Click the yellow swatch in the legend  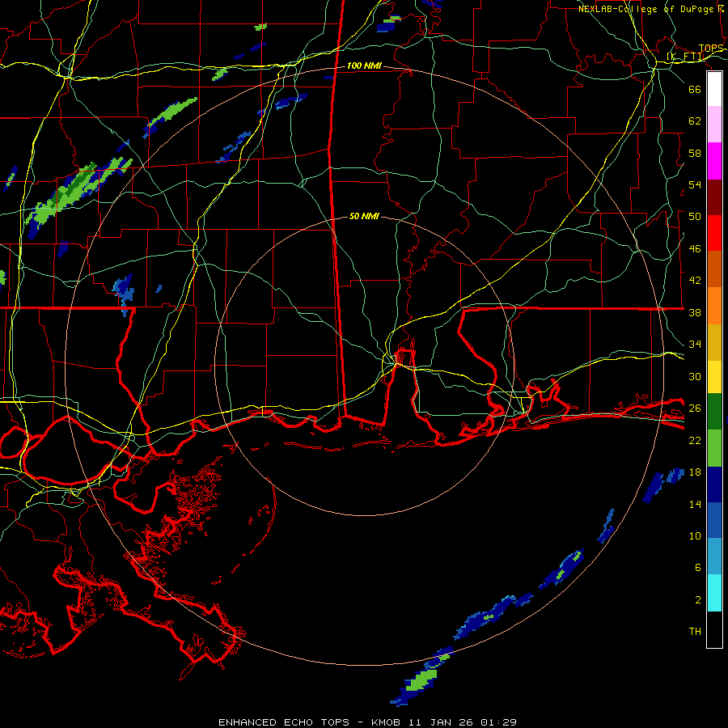coord(714,377)
